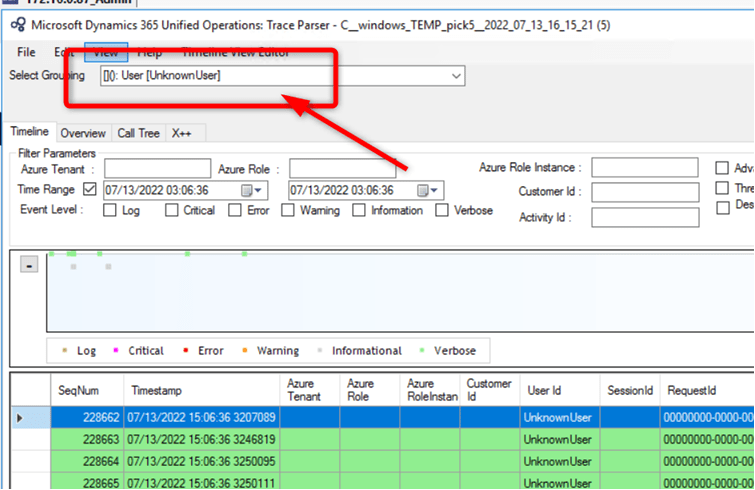Viewport: 755px width, 490px height.
Task: Expand the Select Grouping dropdown
Action: [x=457, y=76]
